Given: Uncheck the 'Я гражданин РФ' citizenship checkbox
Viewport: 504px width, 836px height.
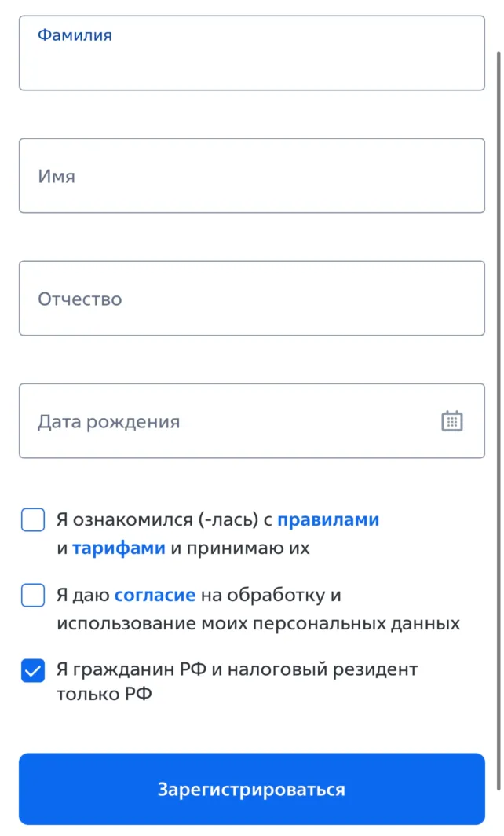Looking at the screenshot, I should pyautogui.click(x=32, y=669).
